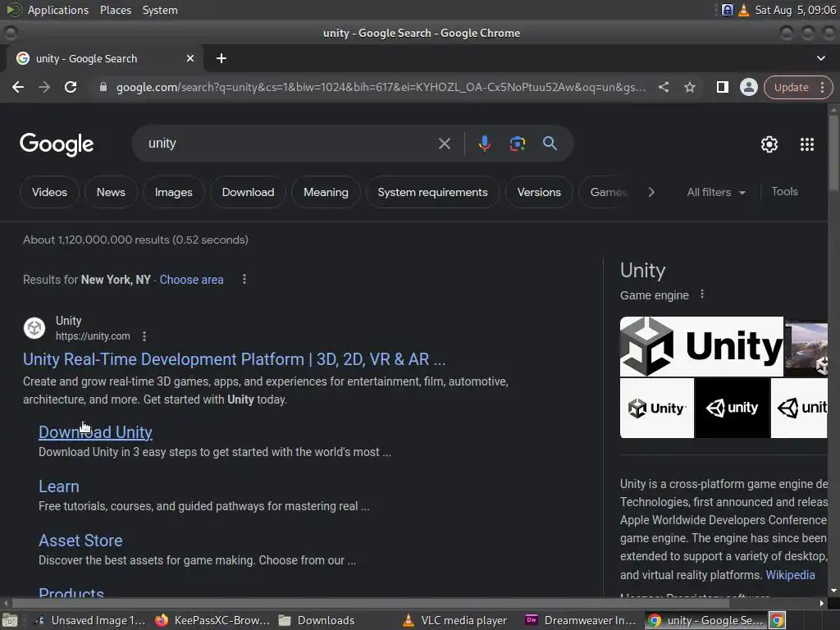Click the Unity site favicon in result

34,328
